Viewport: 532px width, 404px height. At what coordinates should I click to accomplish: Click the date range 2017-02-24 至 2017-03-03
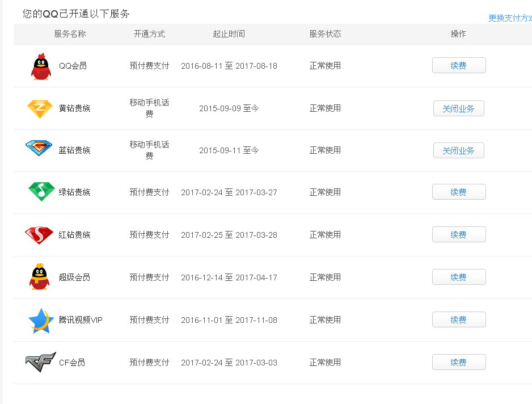coord(229,363)
